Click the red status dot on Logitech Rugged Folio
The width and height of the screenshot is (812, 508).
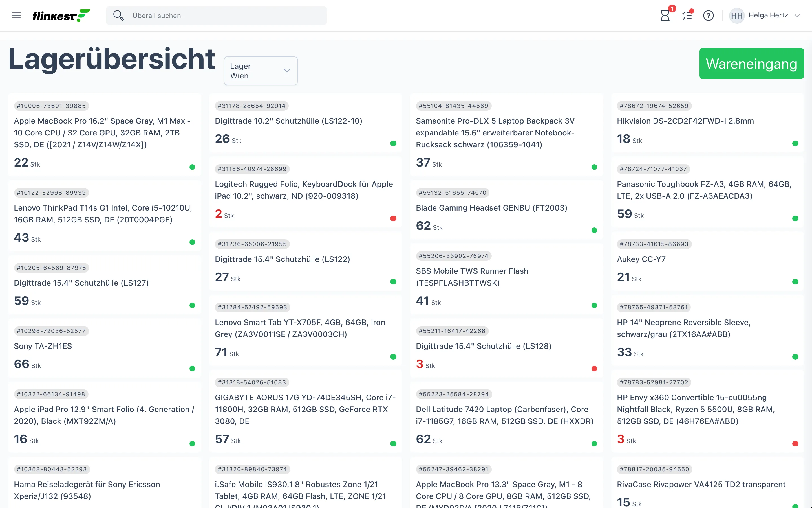[x=393, y=218]
